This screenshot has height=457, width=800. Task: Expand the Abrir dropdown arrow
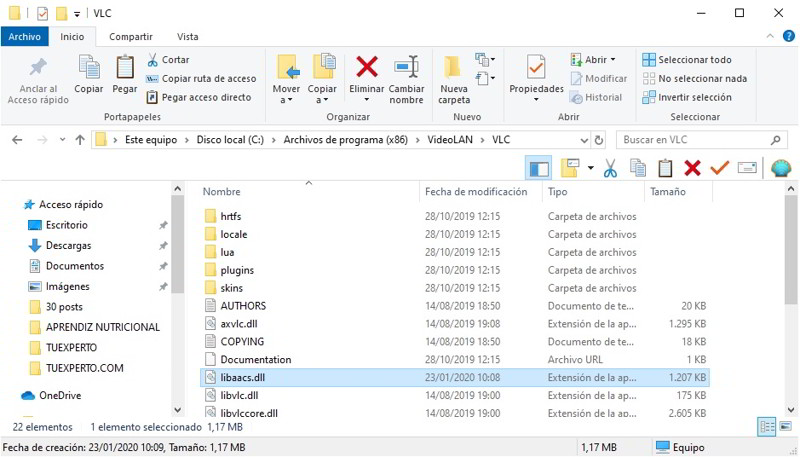point(613,60)
